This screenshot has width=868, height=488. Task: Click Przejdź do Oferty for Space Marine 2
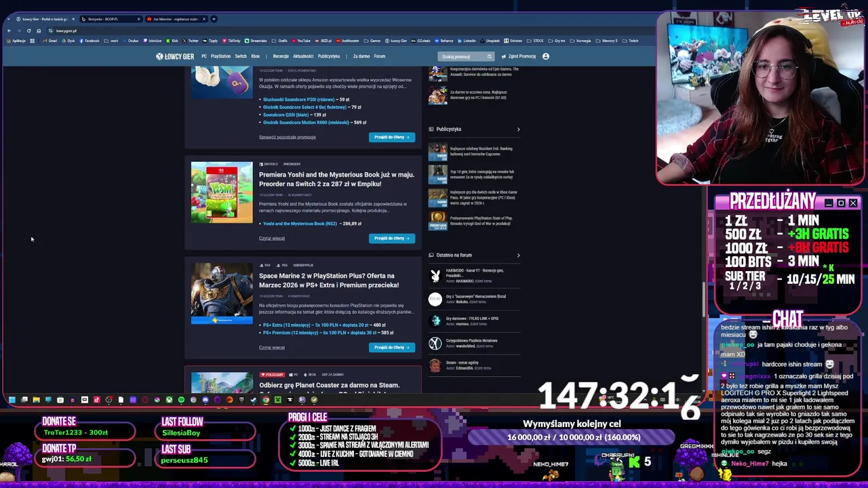[x=392, y=347]
